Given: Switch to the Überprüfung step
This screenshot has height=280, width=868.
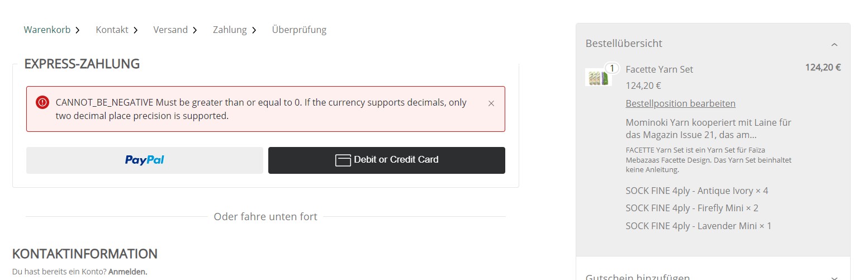Looking at the screenshot, I should pyautogui.click(x=299, y=30).
